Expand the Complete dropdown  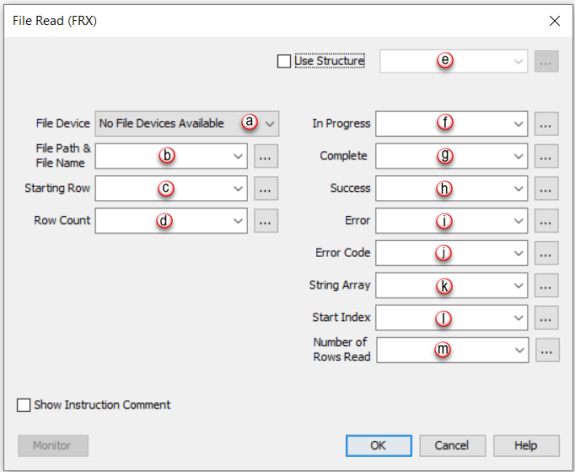coord(451,156)
